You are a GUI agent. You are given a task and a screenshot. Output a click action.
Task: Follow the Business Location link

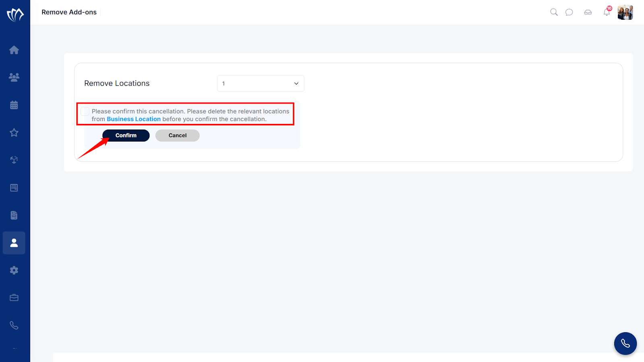[134, 119]
